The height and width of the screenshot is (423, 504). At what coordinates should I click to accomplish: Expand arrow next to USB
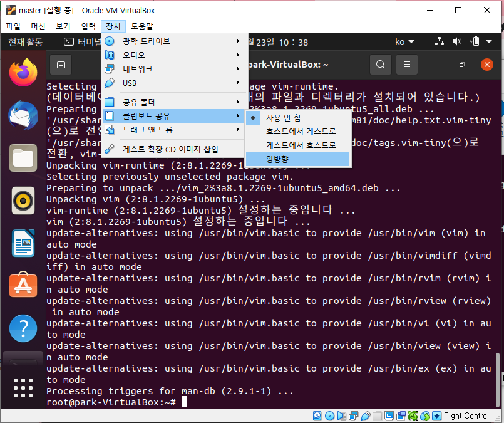point(238,83)
